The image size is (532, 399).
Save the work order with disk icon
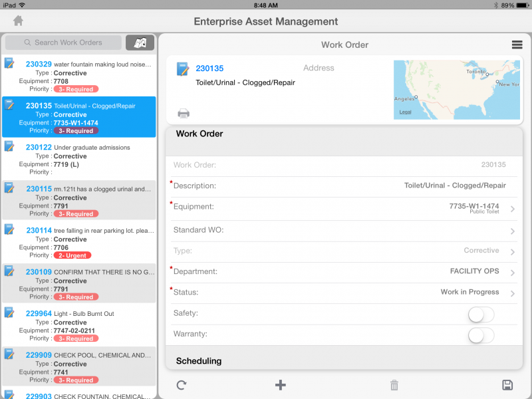coord(507,385)
